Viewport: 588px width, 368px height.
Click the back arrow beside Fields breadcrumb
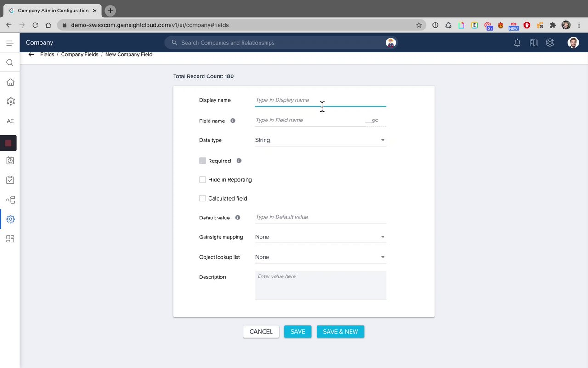[31, 54]
